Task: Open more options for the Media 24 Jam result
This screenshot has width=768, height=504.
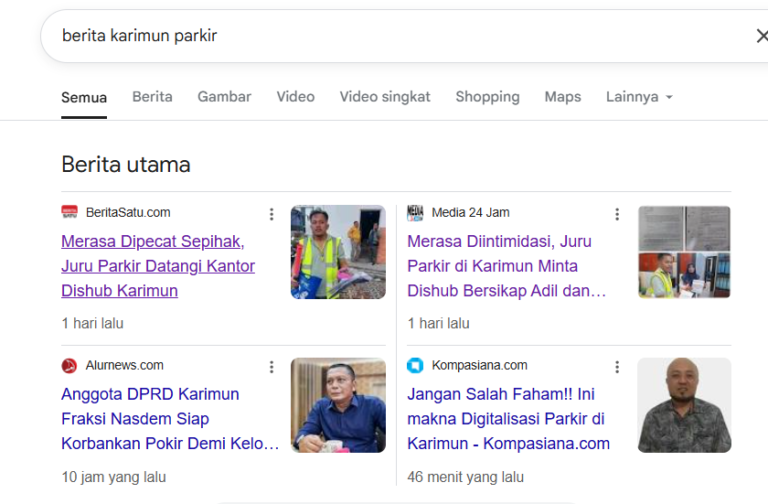Action: click(x=617, y=214)
